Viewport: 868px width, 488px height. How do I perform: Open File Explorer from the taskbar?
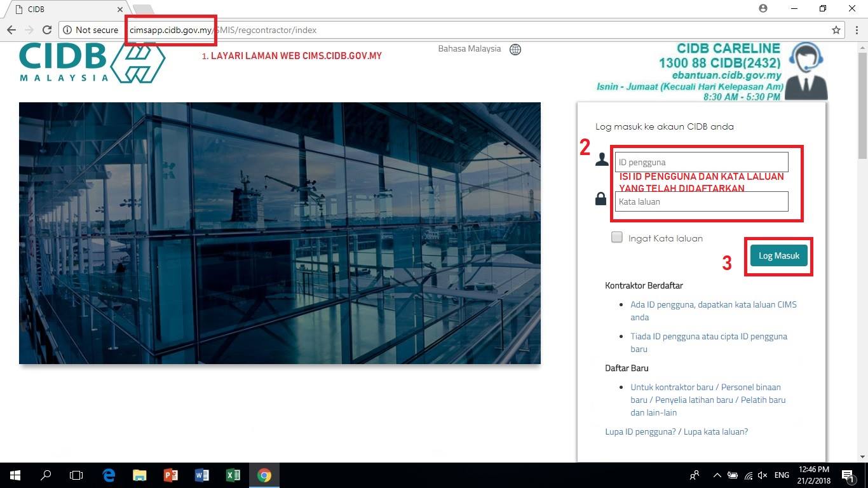coord(139,475)
